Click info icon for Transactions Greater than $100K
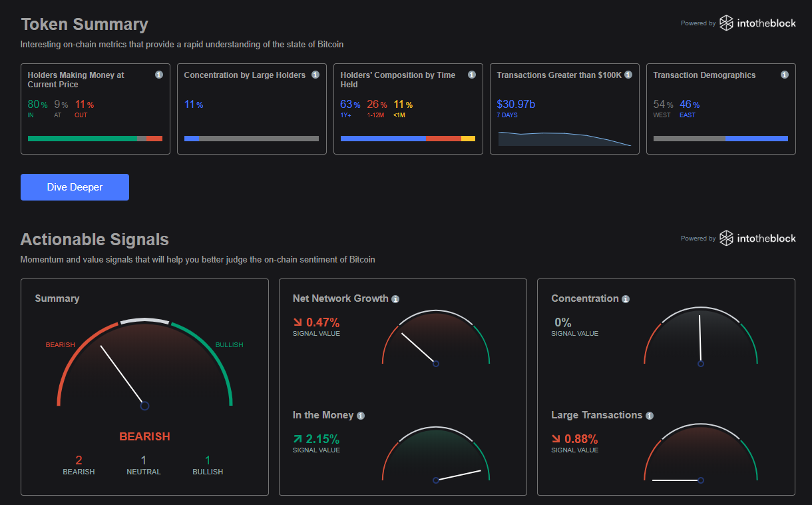This screenshot has width=812, height=505. pos(628,75)
